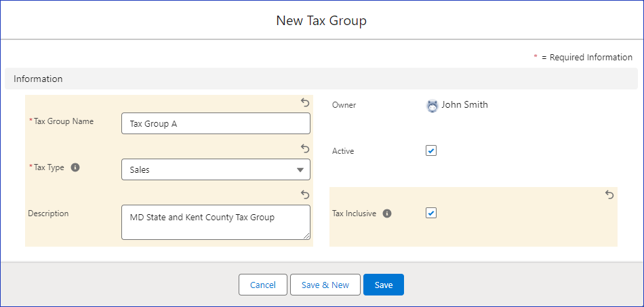
Task: Click the Active label
Action: point(343,151)
